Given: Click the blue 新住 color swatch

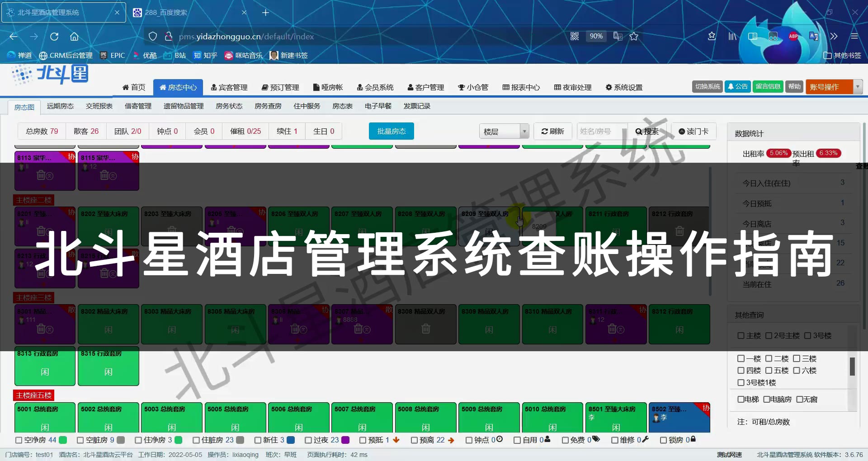Looking at the screenshot, I should [291, 440].
